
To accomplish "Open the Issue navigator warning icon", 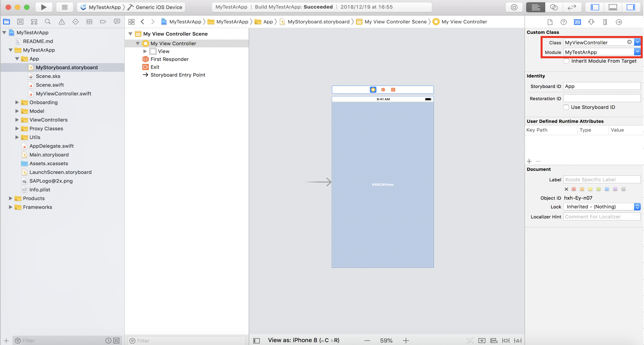I will 62,22.
